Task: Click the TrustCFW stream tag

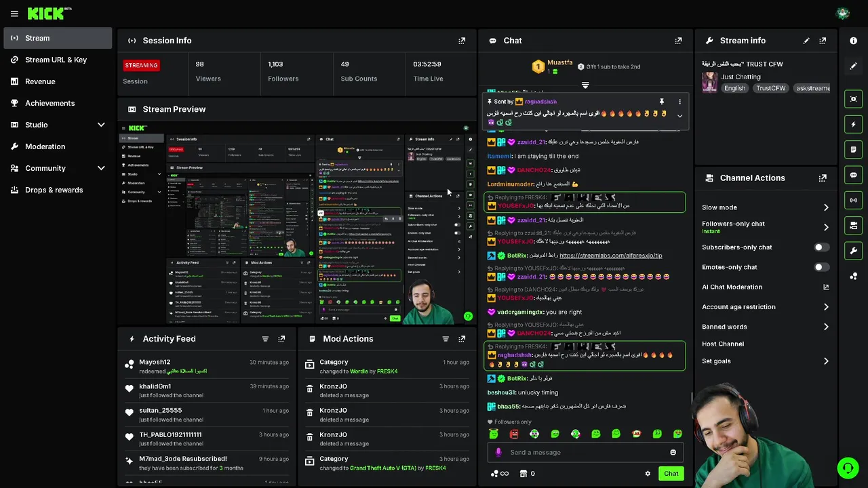Action: (x=771, y=88)
